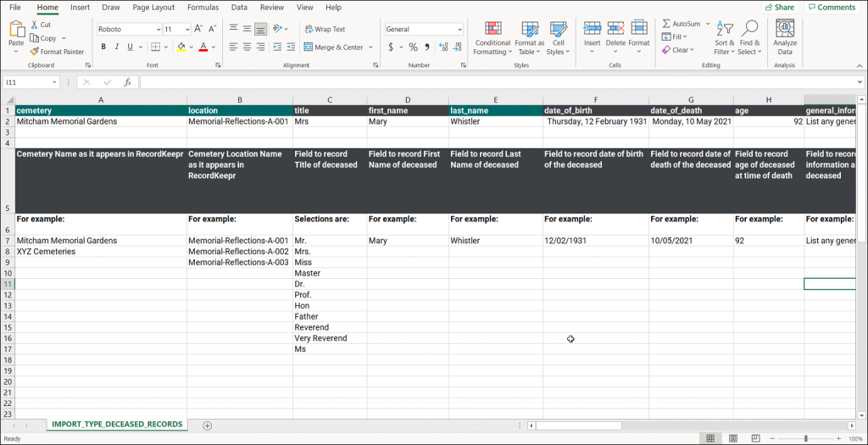Toggle Bottom Align alignment
This screenshot has width=868, height=445.
tap(261, 29)
